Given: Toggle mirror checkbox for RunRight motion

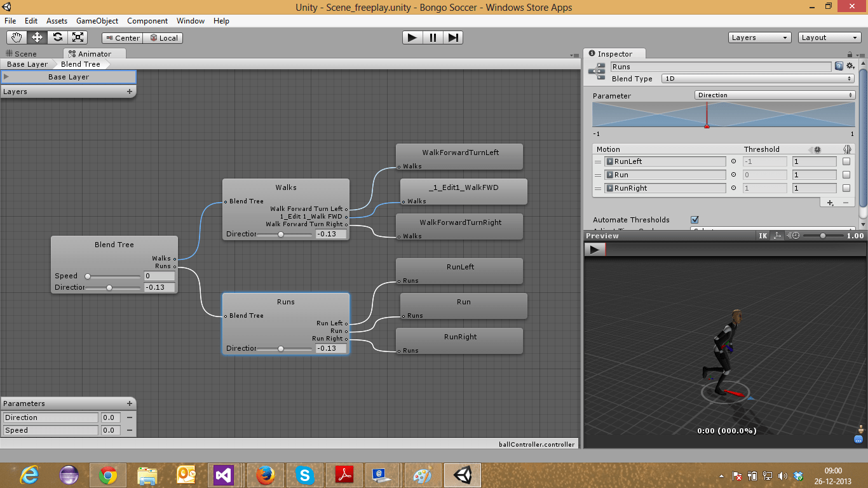Looking at the screenshot, I should (846, 188).
